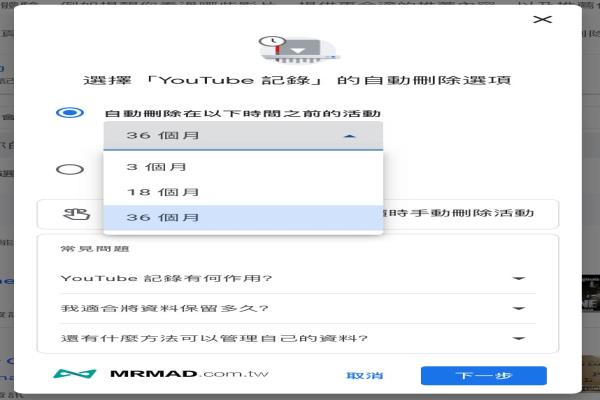The height and width of the screenshot is (400, 600).
Task: Choose the 3 個月 option
Action: tap(243, 167)
